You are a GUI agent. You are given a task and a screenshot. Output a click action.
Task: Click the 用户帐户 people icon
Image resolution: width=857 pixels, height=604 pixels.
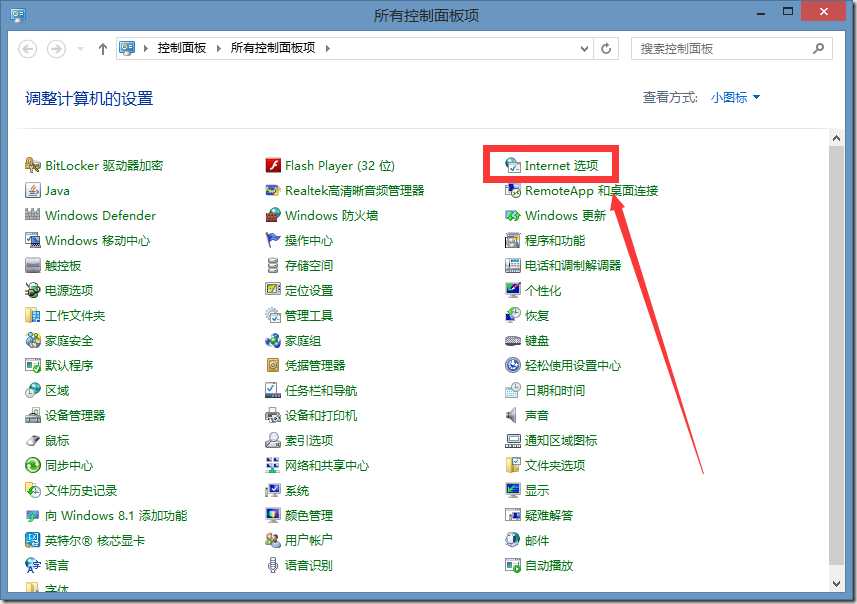(273, 540)
